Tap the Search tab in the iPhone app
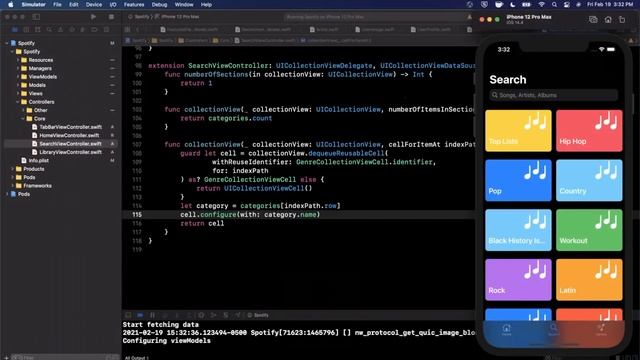Image resolution: width=640 pixels, height=360 pixels. 553,329
